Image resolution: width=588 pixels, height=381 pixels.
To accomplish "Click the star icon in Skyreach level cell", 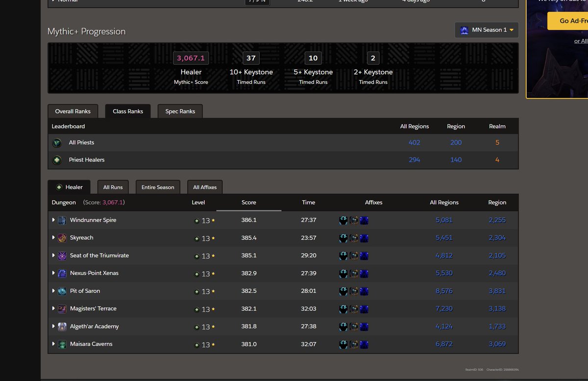I will [213, 238].
